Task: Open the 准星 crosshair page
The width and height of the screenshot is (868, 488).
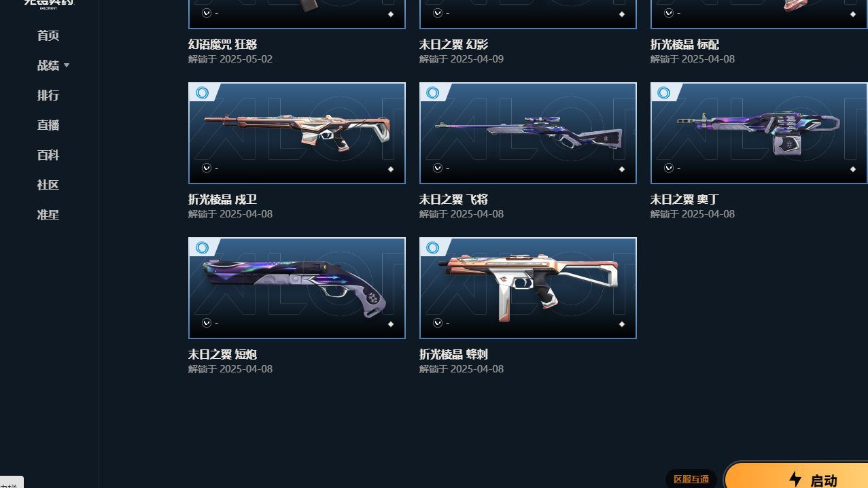Action: pyautogui.click(x=48, y=215)
